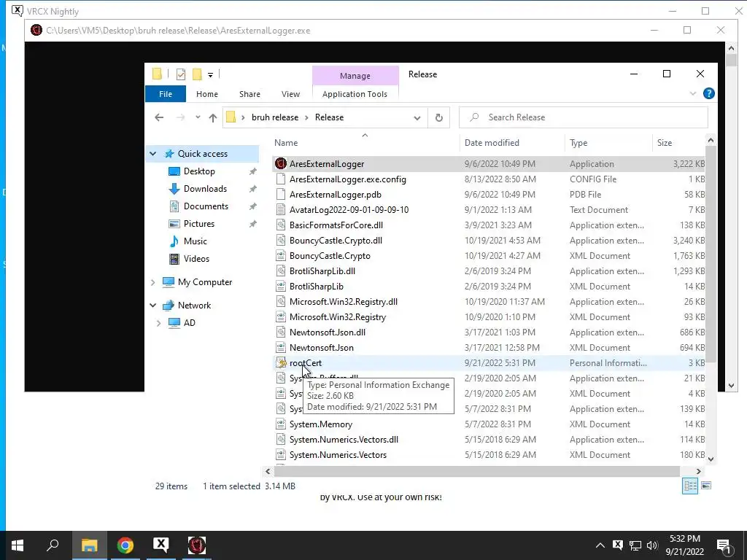Click the AresExternalLogger application file icon
Viewport: 747px width, 560px height.
(281, 164)
